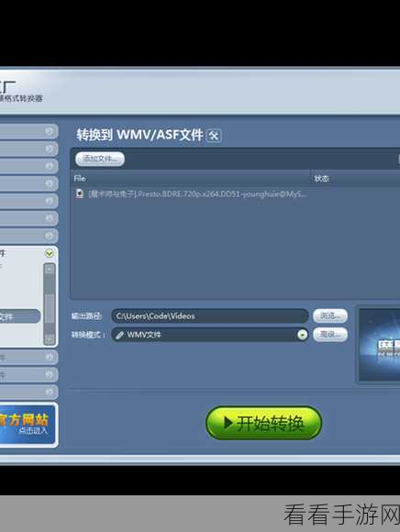This screenshot has height=532, width=400.
Task: Click the video preview thumbnail
Action: (x=379, y=345)
